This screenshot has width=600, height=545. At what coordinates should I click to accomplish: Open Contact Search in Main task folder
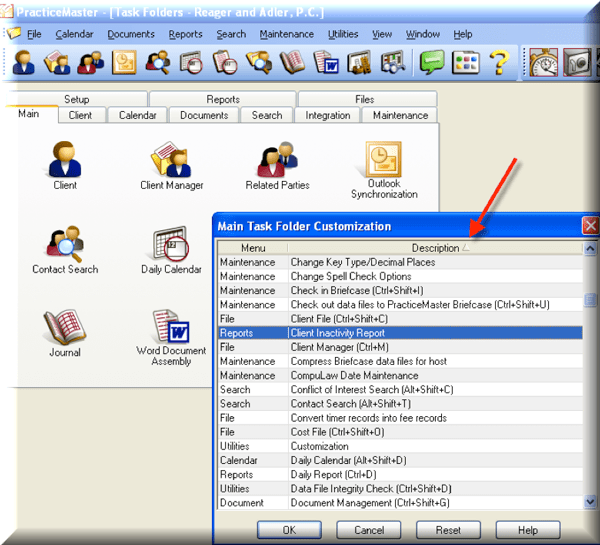pos(65,250)
